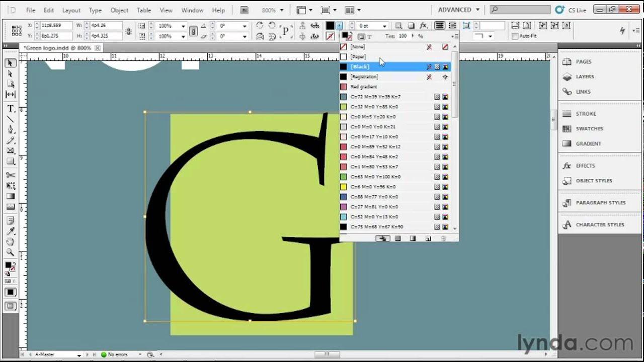The height and width of the screenshot is (362, 644).
Task: Select the Type tool
Action: (10, 109)
